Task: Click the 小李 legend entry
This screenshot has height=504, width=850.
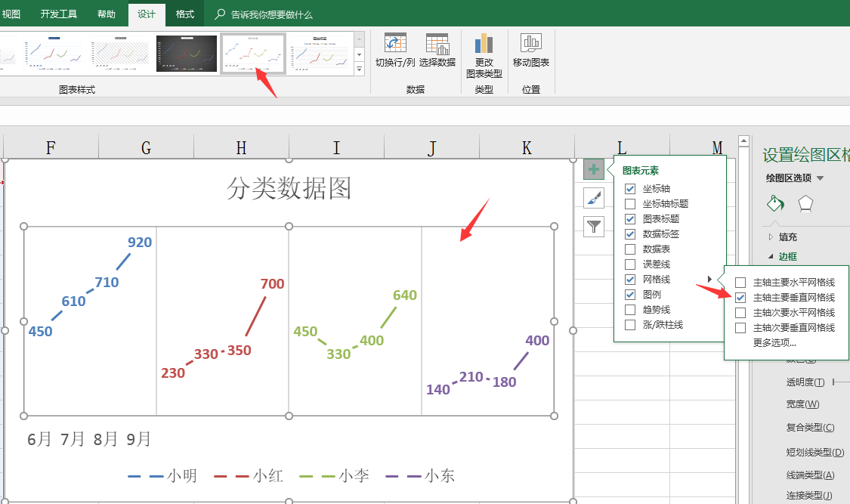Action: [x=335, y=476]
